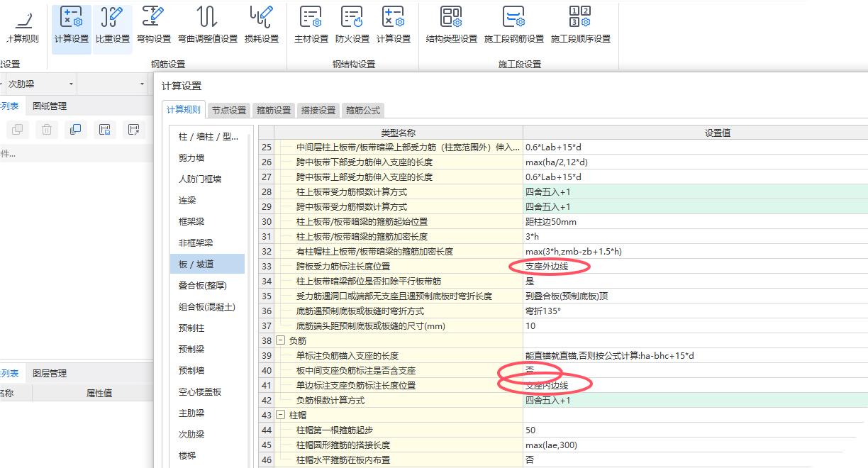Viewport: 868px width, 468px height.
Task: Open the 结构类型设置 tool
Action: [x=452, y=26]
